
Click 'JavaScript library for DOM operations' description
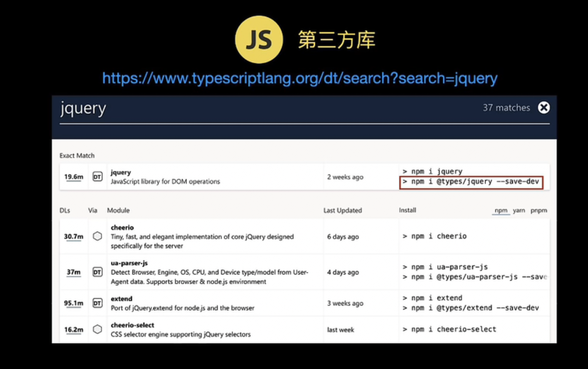click(x=165, y=181)
